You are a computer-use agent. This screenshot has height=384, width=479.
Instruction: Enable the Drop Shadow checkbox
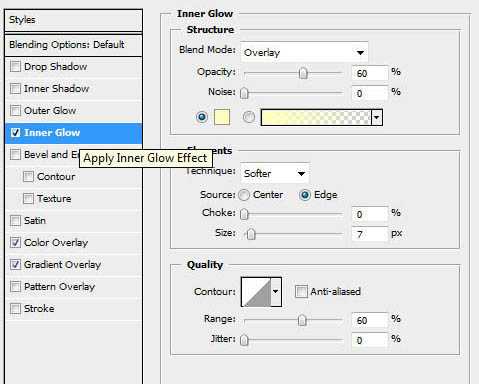[x=15, y=66]
